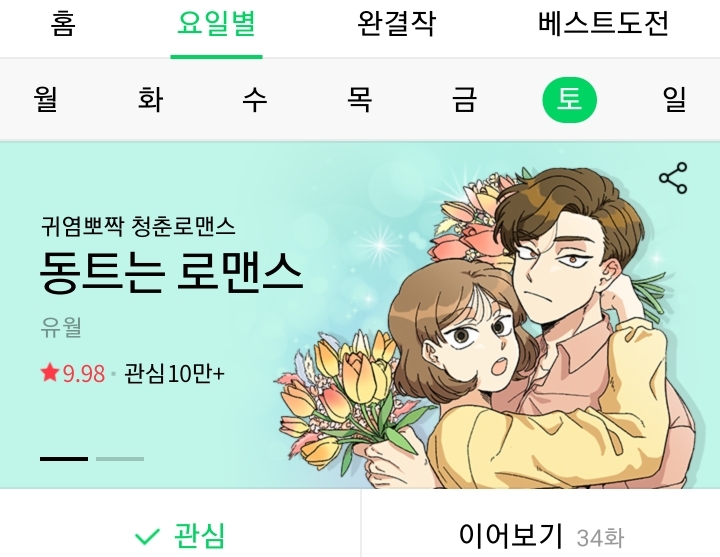
Task: Choose Tuesday 화 day filter
Action: [151, 99]
